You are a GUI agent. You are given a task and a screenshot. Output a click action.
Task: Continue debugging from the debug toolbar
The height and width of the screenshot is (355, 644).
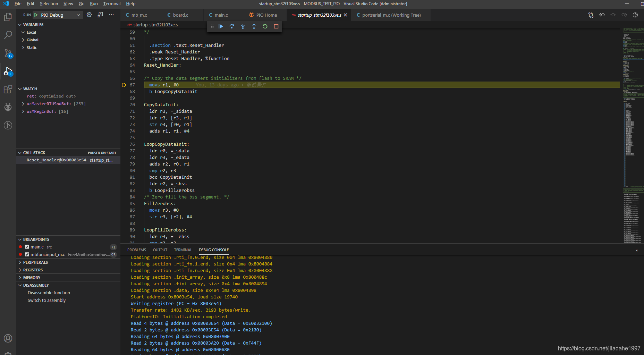(221, 26)
